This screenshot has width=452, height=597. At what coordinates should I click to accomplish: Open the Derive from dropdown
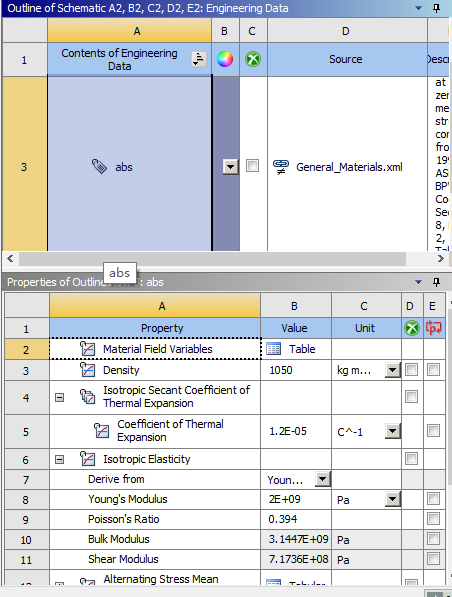coord(323,479)
